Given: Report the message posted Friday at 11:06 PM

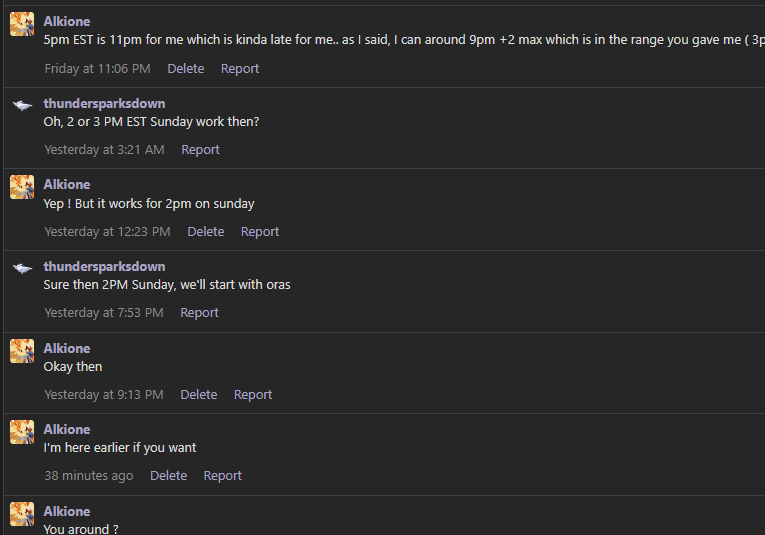Looking at the screenshot, I should (x=240, y=69).
